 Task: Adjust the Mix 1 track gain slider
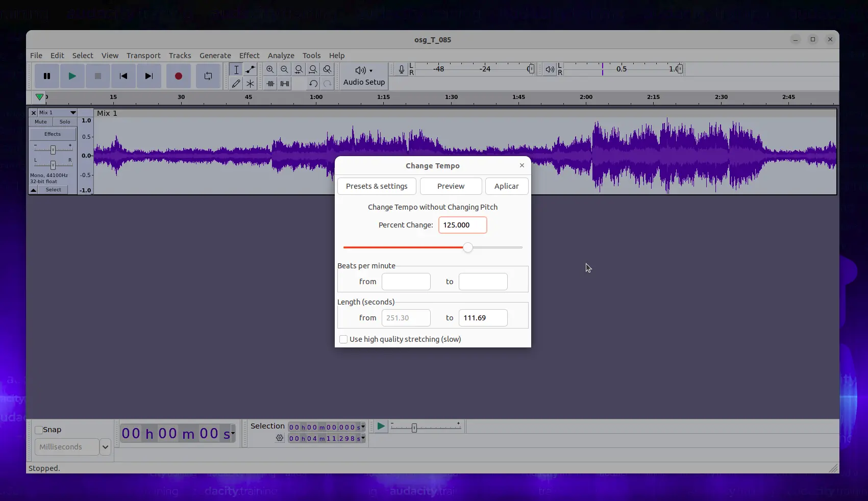[x=53, y=150]
